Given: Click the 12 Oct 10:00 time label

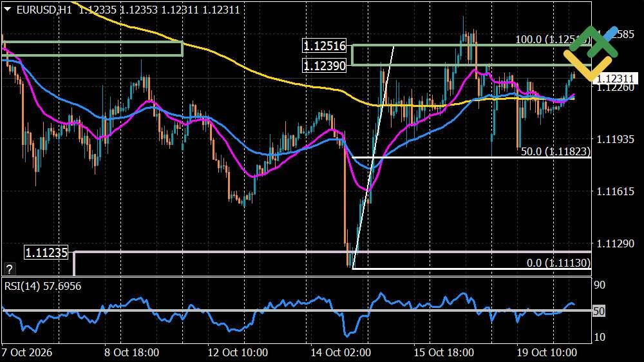Looking at the screenshot, I should coord(238,352).
